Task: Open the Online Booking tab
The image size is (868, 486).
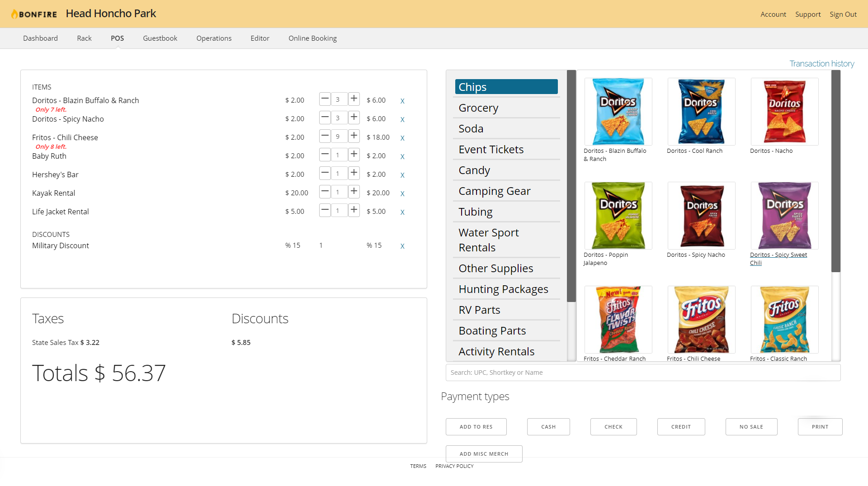Action: coord(312,38)
